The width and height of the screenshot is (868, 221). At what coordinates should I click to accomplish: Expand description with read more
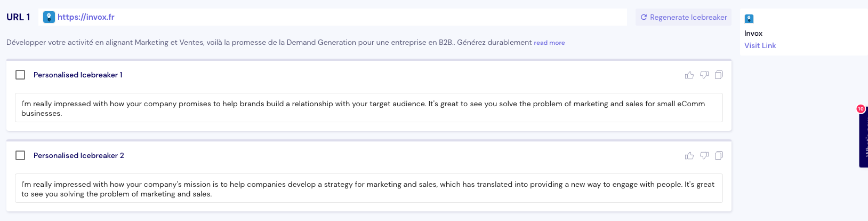coord(549,43)
